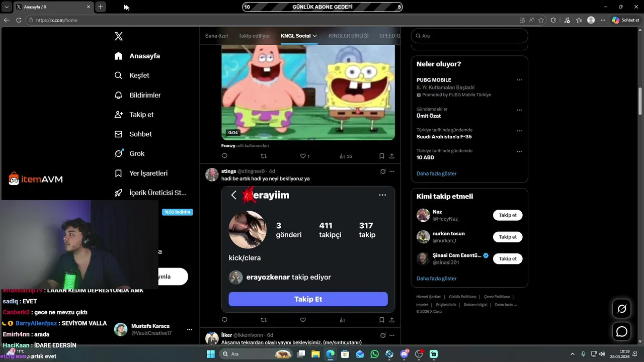Open stings post Grok icon
The height and width of the screenshot is (362, 644).
click(x=383, y=171)
